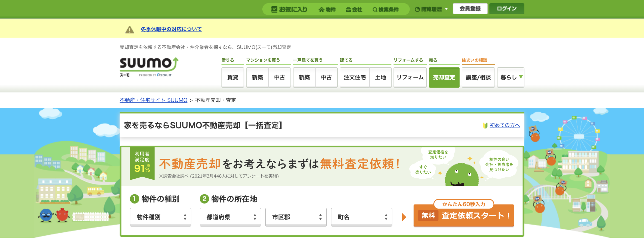Open the 物件 house icon in header

tap(321, 10)
